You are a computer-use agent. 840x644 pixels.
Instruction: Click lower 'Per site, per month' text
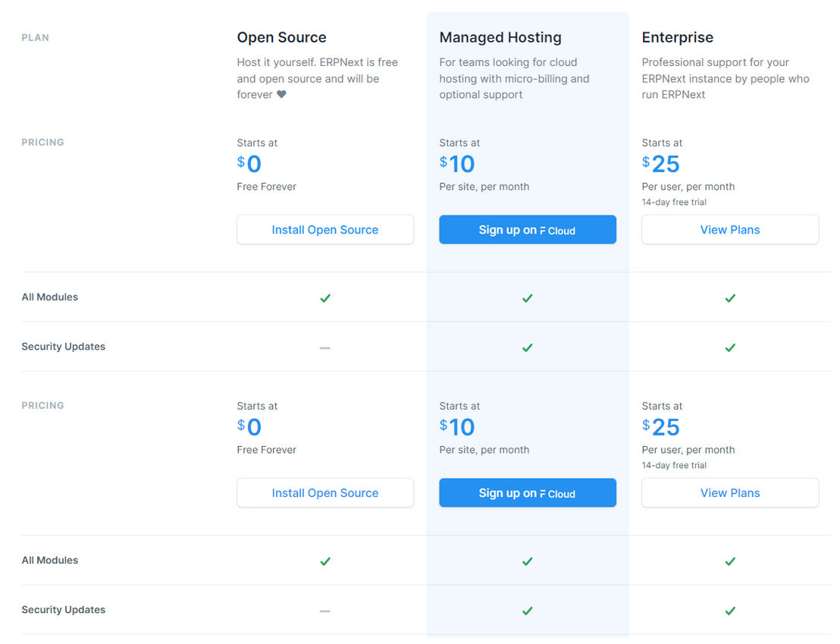coord(484,450)
